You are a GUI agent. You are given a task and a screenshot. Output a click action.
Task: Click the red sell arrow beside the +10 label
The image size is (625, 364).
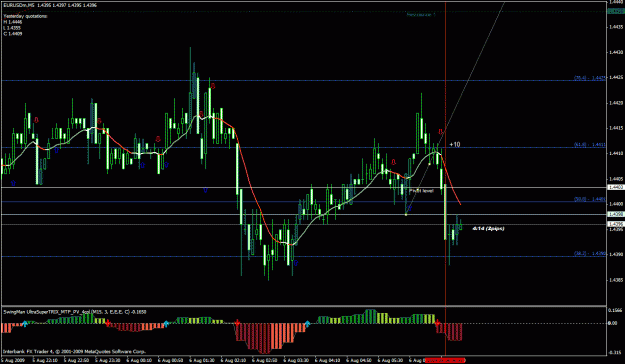click(x=440, y=132)
